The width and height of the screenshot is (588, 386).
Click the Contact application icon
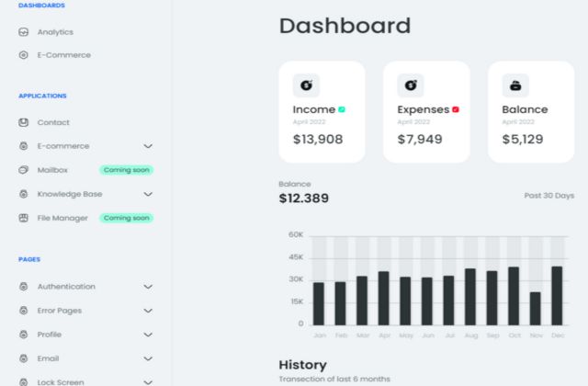click(x=24, y=122)
